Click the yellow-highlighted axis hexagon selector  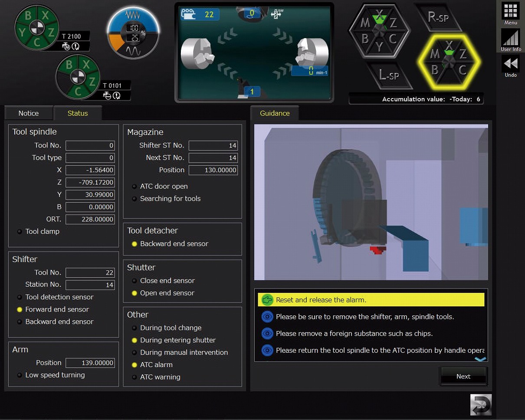coord(449,62)
